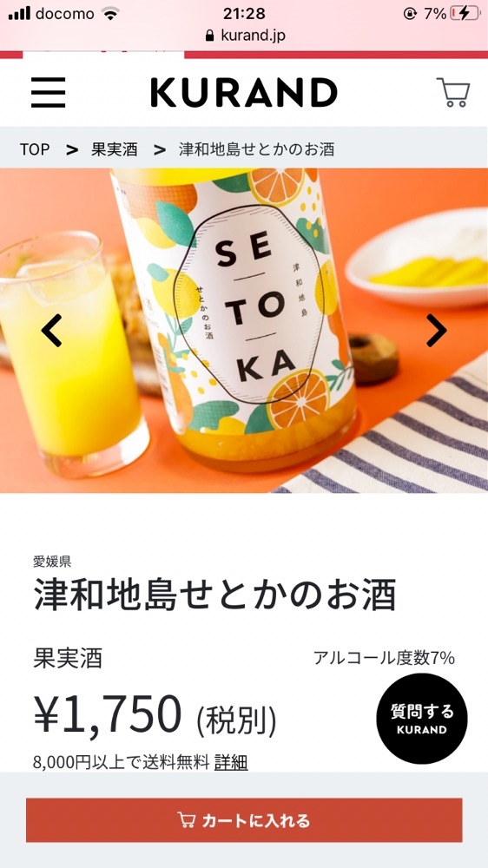Show next product image arrow

(436, 331)
